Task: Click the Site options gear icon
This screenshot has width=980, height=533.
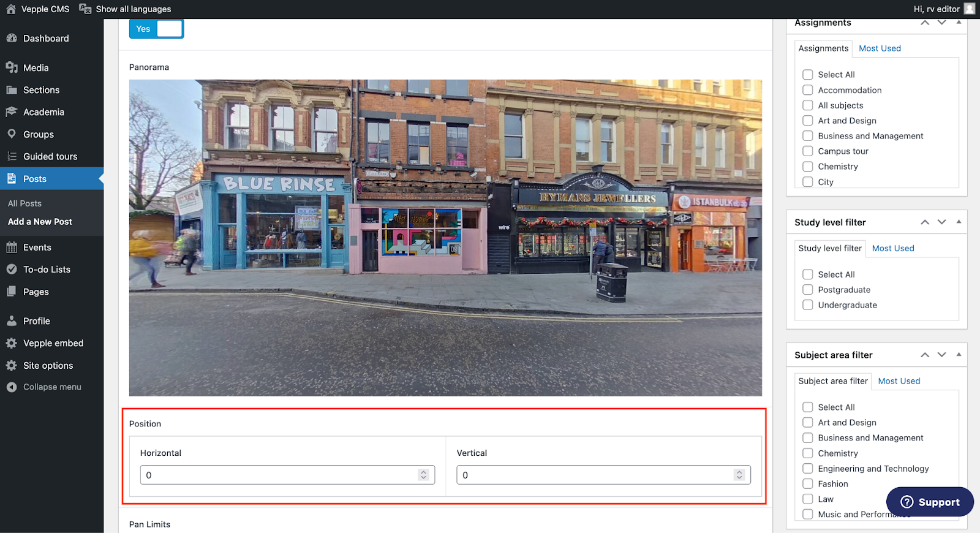Action: click(12, 366)
